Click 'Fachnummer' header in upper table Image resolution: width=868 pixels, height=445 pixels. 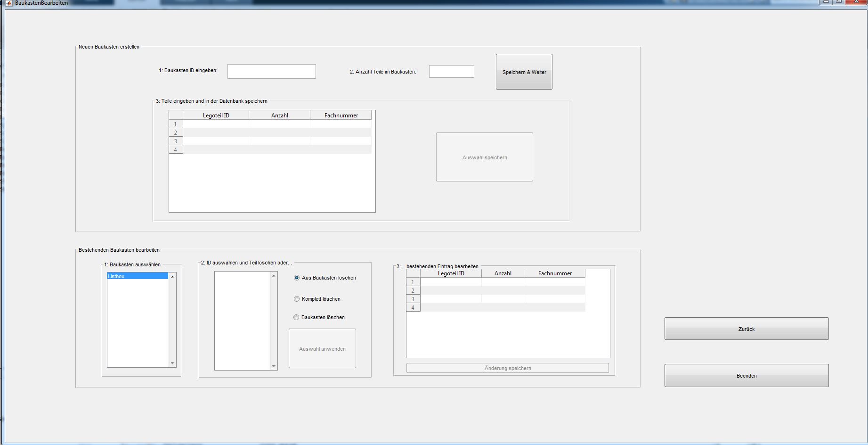[341, 115]
